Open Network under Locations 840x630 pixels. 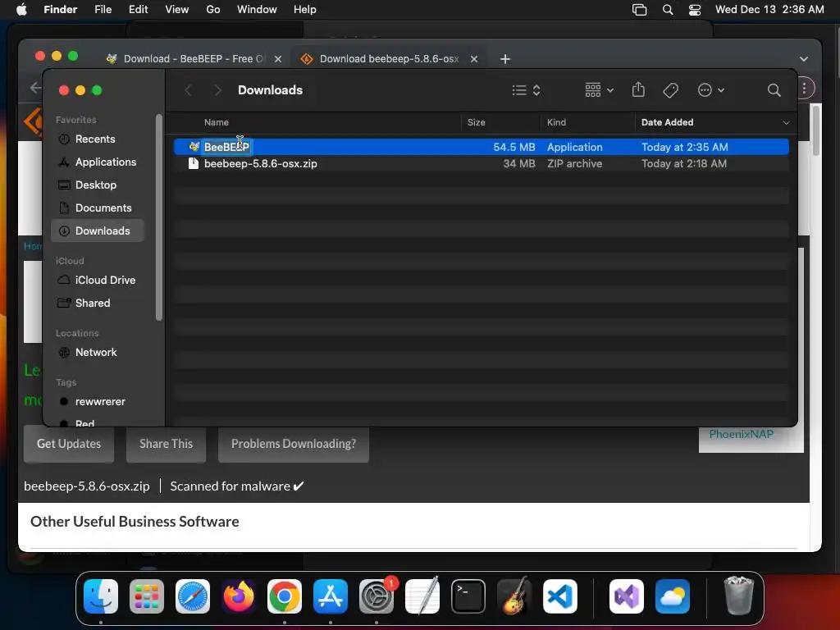(96, 353)
